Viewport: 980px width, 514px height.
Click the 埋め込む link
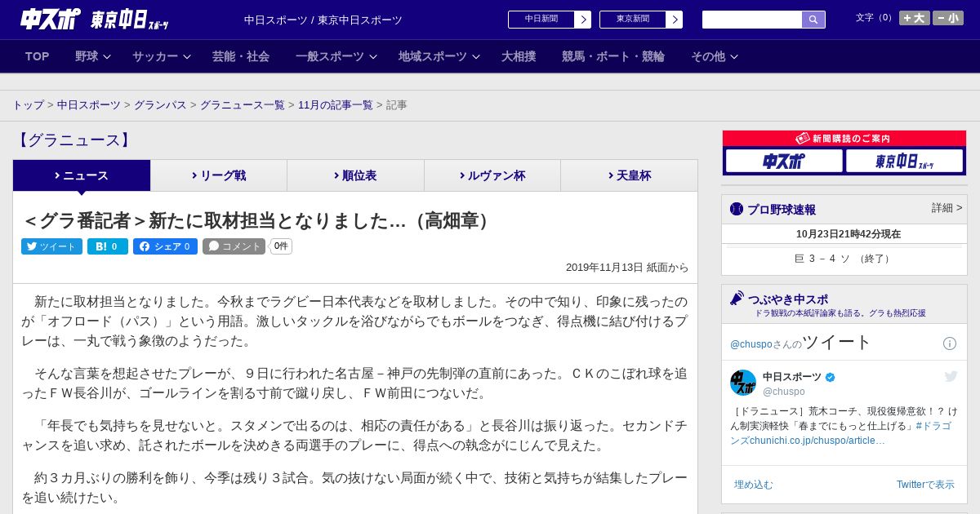coord(753,485)
